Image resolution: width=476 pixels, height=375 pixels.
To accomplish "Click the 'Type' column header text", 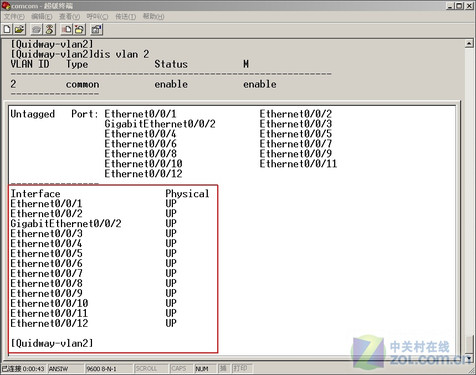I will click(x=77, y=64).
